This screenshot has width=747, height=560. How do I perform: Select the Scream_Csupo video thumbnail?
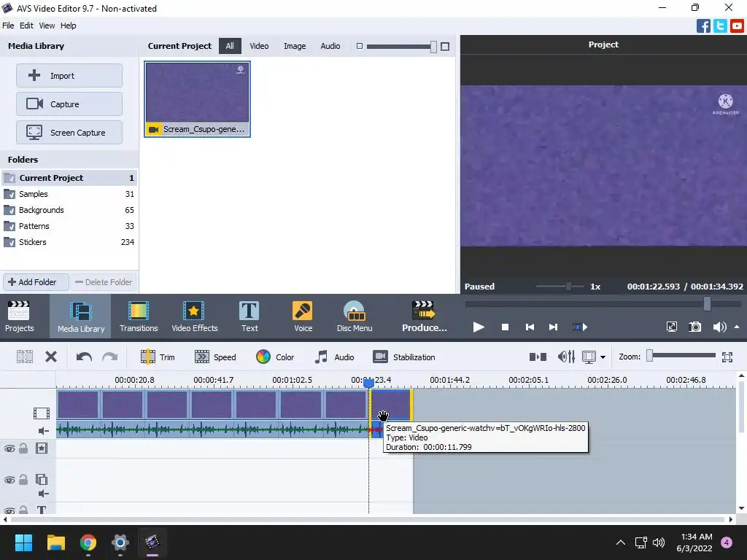197,99
